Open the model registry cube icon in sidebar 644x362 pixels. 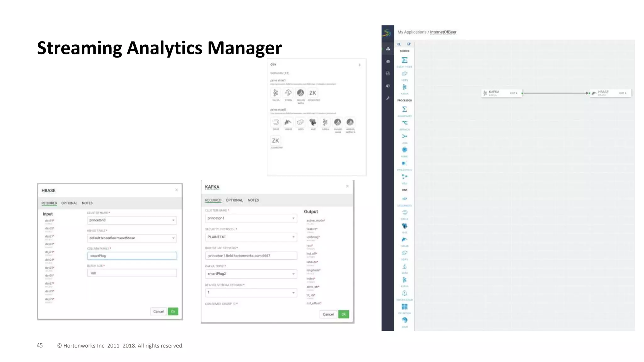tap(388, 86)
